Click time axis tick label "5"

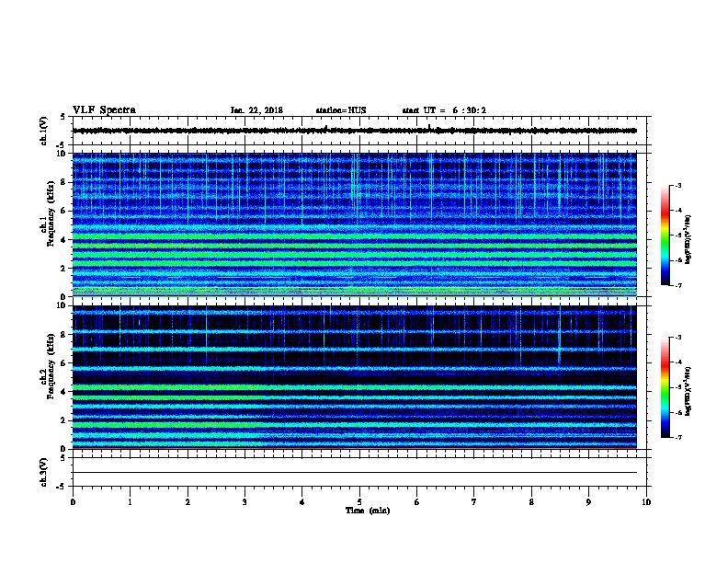(x=359, y=502)
